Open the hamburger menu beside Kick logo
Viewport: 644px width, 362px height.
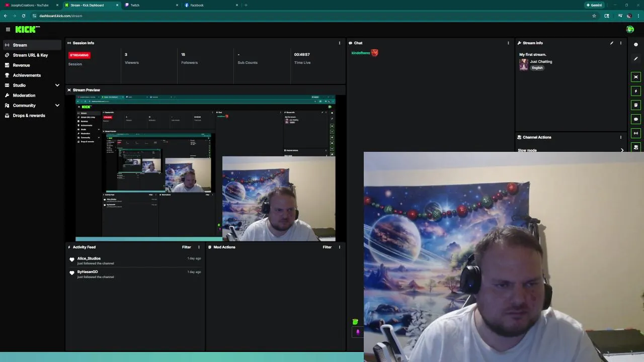8,30
